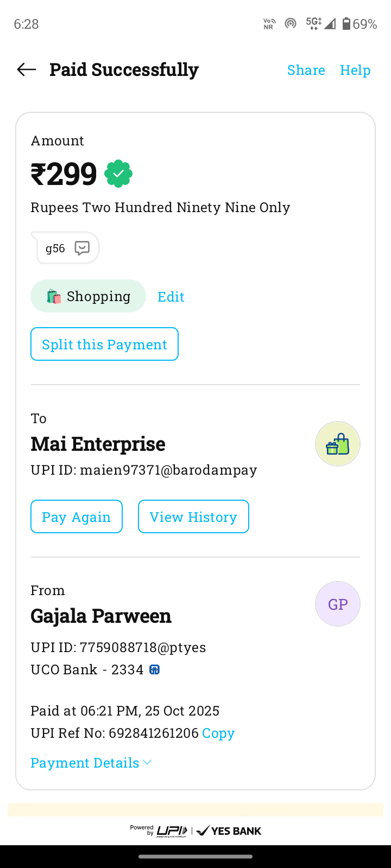The height and width of the screenshot is (868, 391).
Task: Copy the UPI reference number
Action: pos(218,733)
